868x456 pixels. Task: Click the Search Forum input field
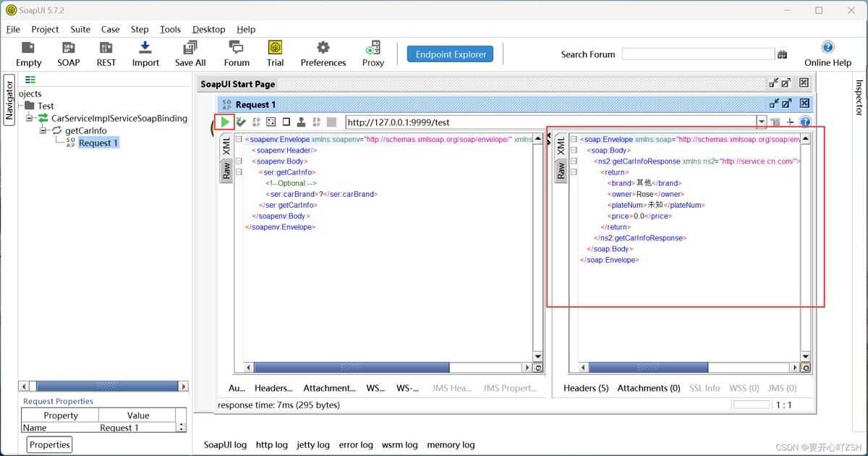tap(697, 54)
